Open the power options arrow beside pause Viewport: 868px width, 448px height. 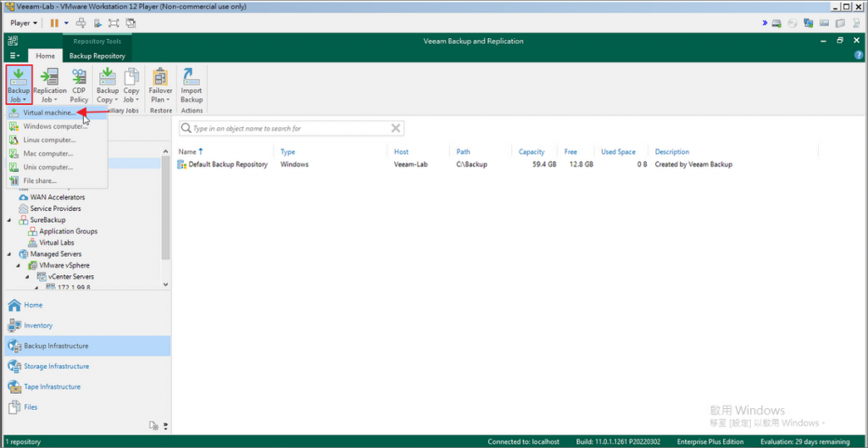click(66, 23)
